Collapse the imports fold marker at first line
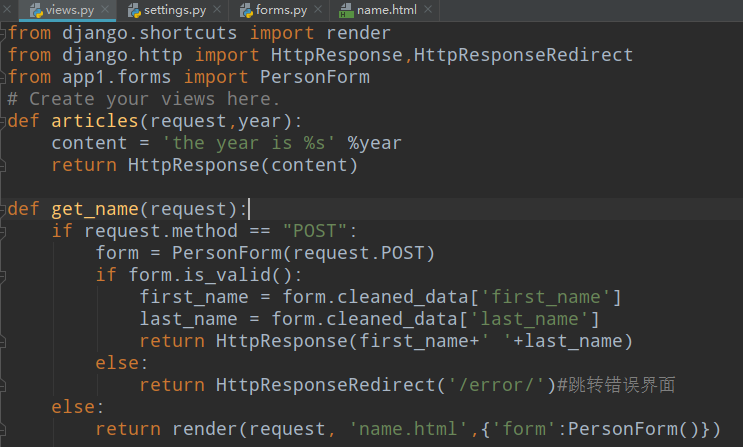 point(2,33)
